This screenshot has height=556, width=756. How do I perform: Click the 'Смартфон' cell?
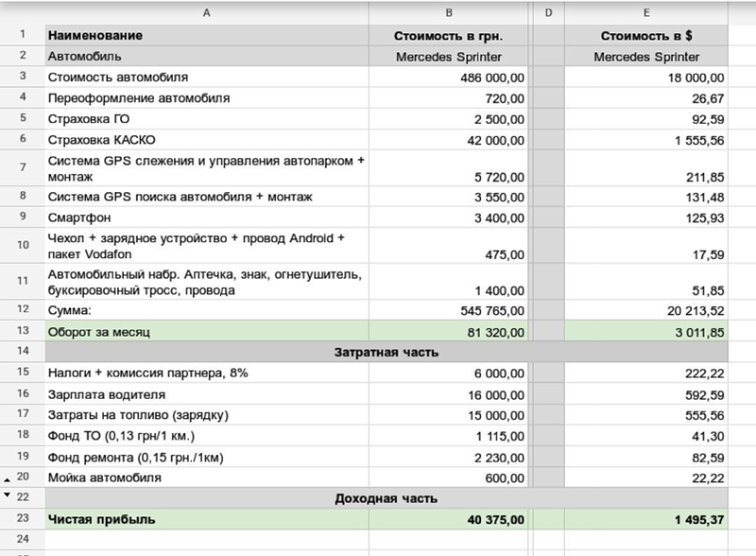click(x=207, y=217)
